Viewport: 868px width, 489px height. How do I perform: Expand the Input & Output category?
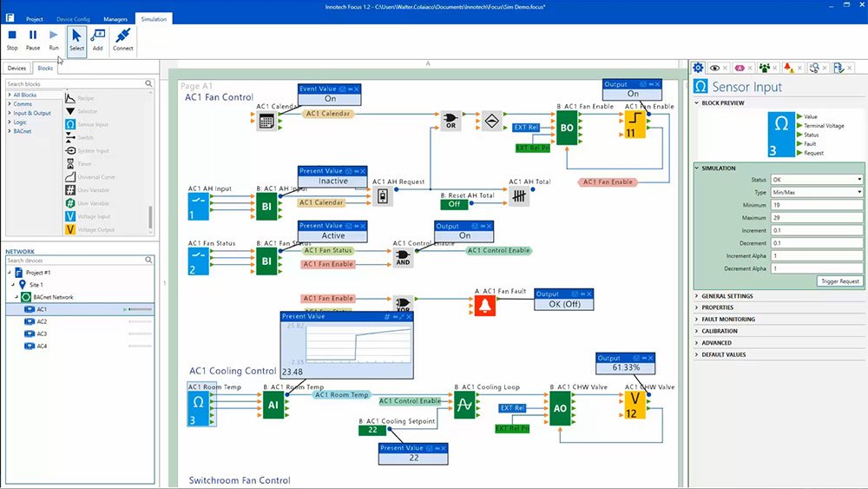pos(10,113)
